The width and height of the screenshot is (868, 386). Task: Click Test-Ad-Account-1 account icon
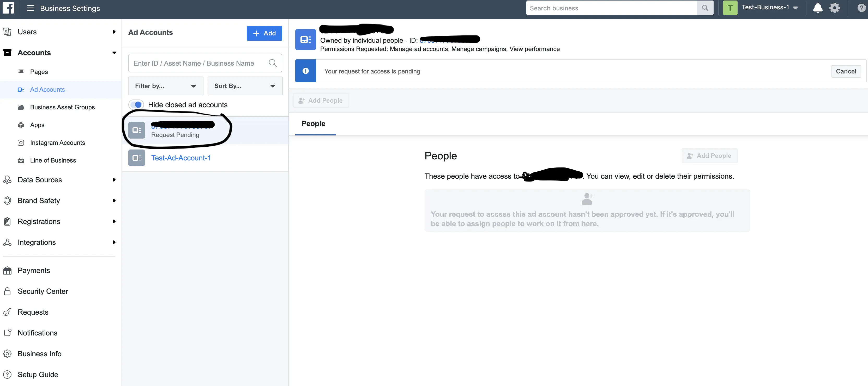tap(136, 158)
